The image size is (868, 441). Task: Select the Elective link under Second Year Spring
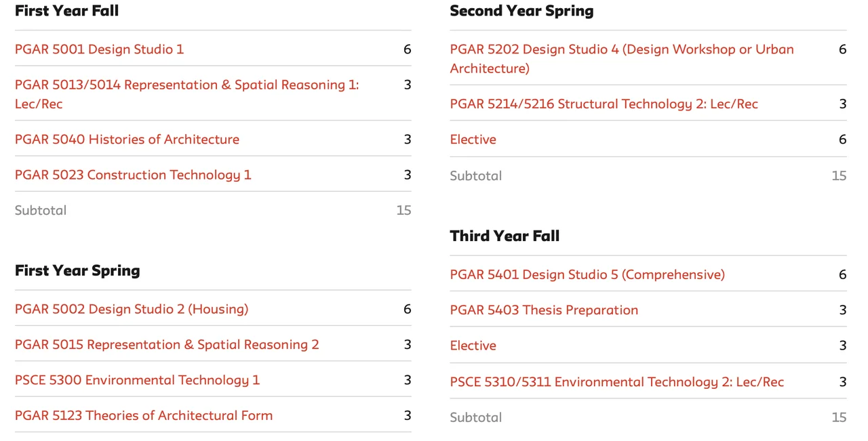tap(473, 140)
